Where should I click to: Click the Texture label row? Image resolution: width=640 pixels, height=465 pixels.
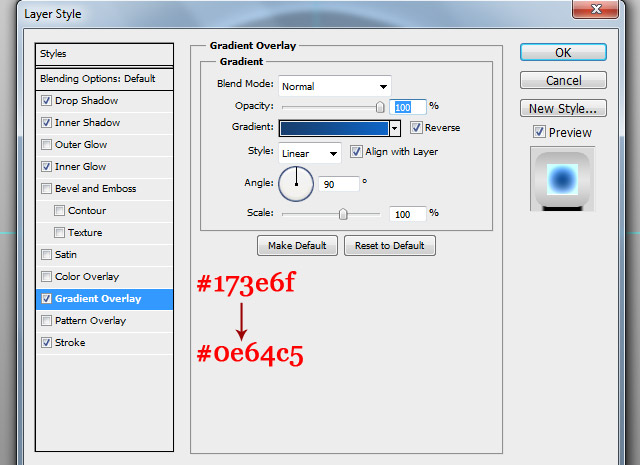pyautogui.click(x=85, y=233)
